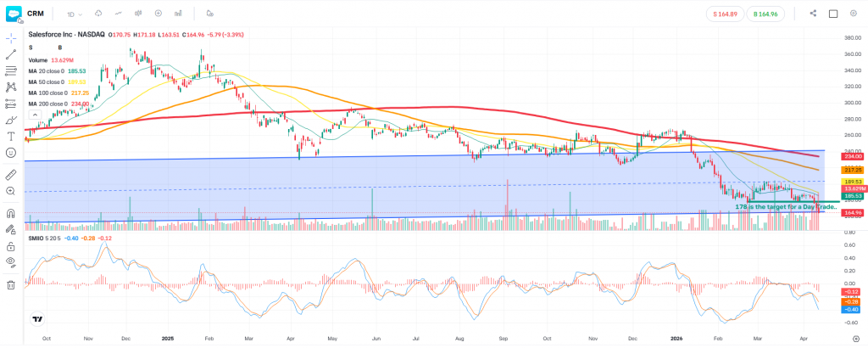The height and width of the screenshot is (348, 868).
Task: Select the trend line drawing tool
Action: (x=11, y=54)
